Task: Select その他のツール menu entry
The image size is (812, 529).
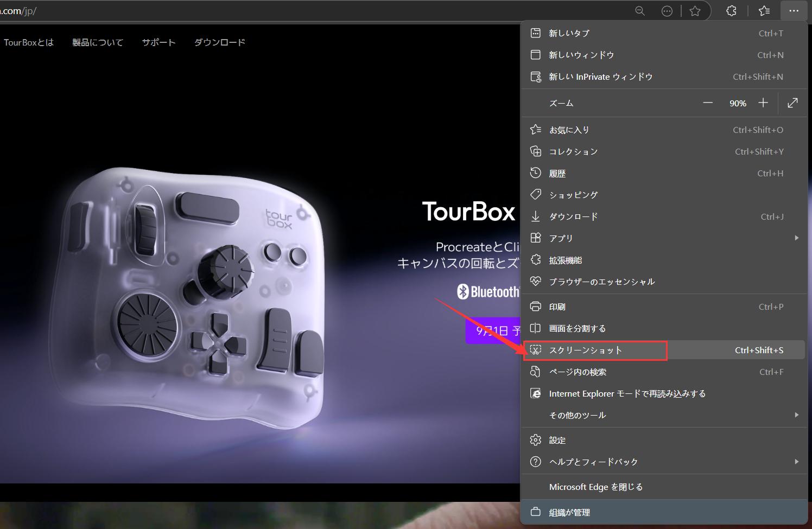Action: (x=664, y=415)
